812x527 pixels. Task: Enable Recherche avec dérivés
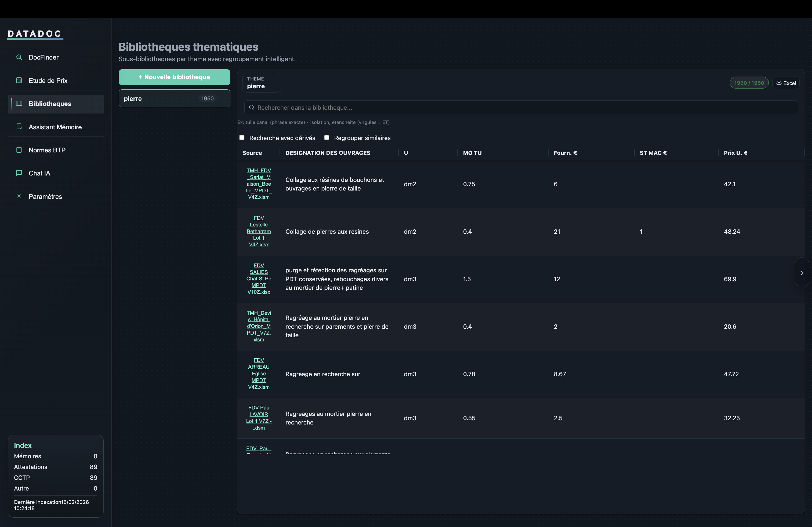[x=242, y=137]
